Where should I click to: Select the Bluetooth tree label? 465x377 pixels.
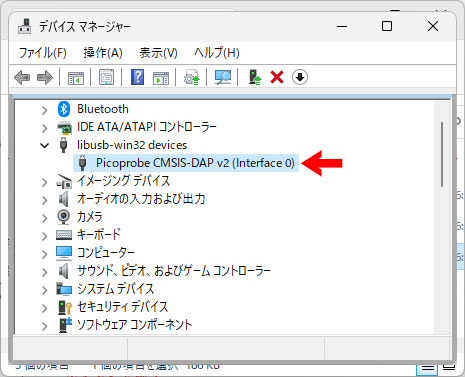(103, 109)
